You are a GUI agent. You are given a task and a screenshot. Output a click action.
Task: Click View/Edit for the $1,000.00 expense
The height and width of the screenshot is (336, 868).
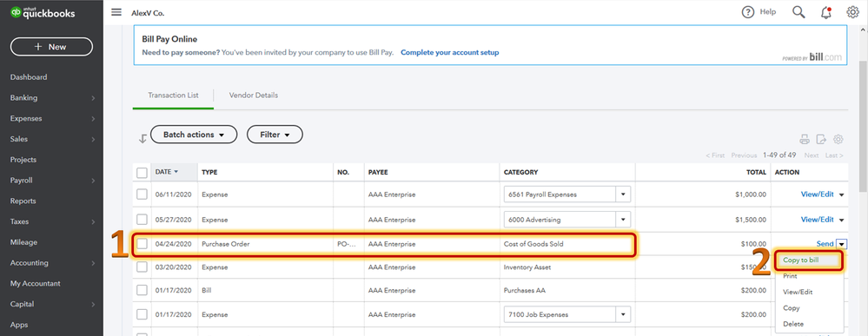pyautogui.click(x=817, y=194)
